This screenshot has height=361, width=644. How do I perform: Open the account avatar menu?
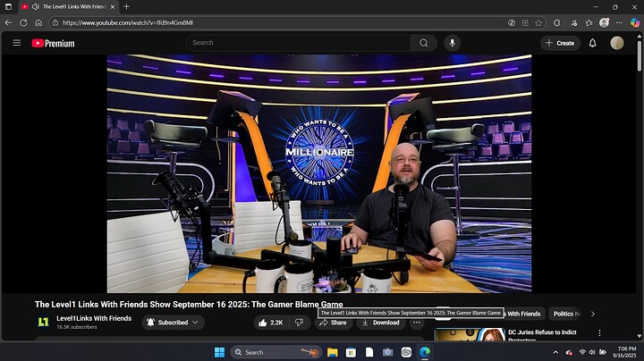click(617, 43)
